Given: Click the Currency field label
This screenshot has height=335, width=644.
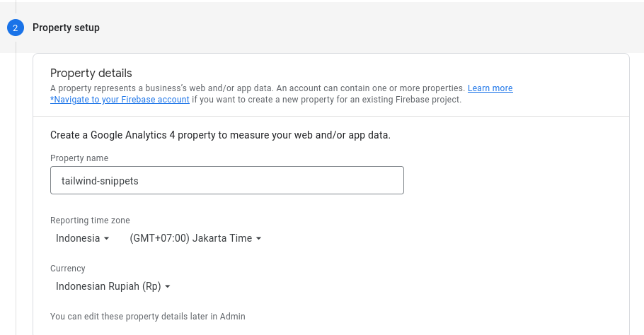Looking at the screenshot, I should 68,269.
